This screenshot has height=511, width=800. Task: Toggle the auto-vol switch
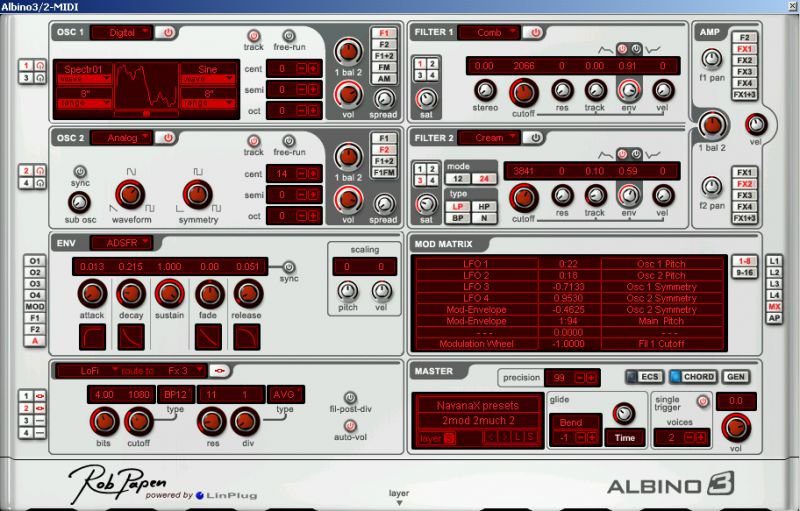click(350, 425)
